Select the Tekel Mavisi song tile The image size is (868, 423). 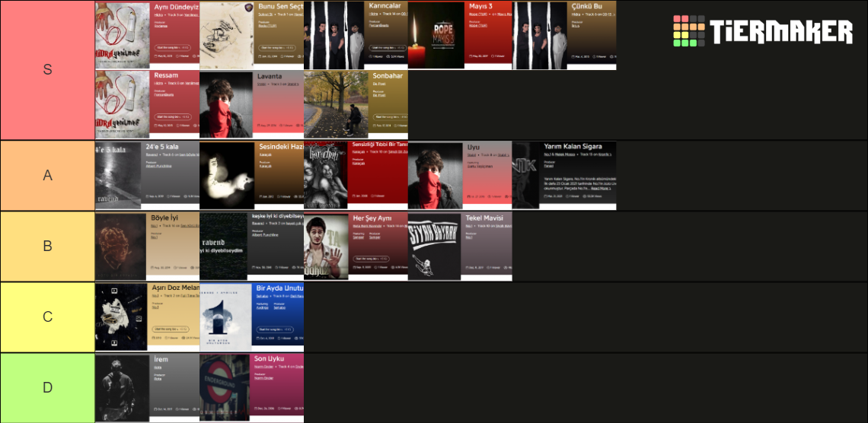pos(459,246)
